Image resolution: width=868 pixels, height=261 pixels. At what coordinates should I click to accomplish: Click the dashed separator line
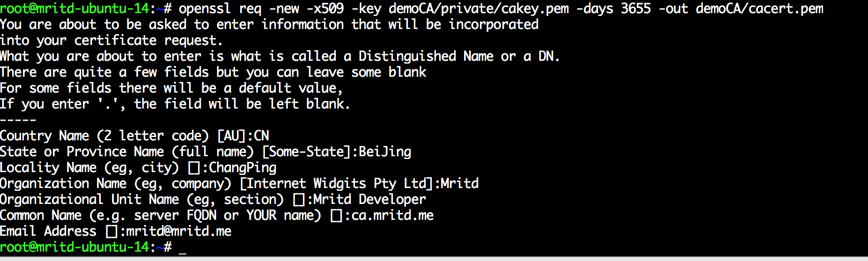coord(18,120)
